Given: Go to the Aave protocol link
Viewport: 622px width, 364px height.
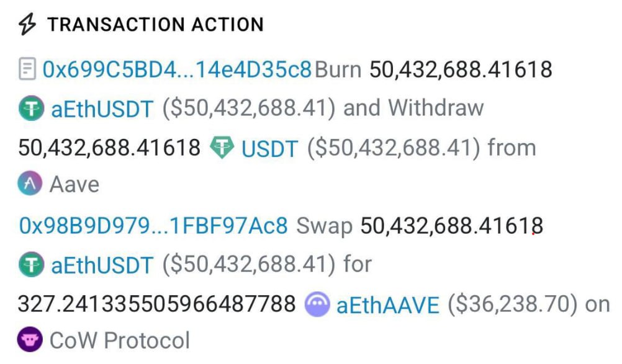Looking at the screenshot, I should click(x=74, y=184).
